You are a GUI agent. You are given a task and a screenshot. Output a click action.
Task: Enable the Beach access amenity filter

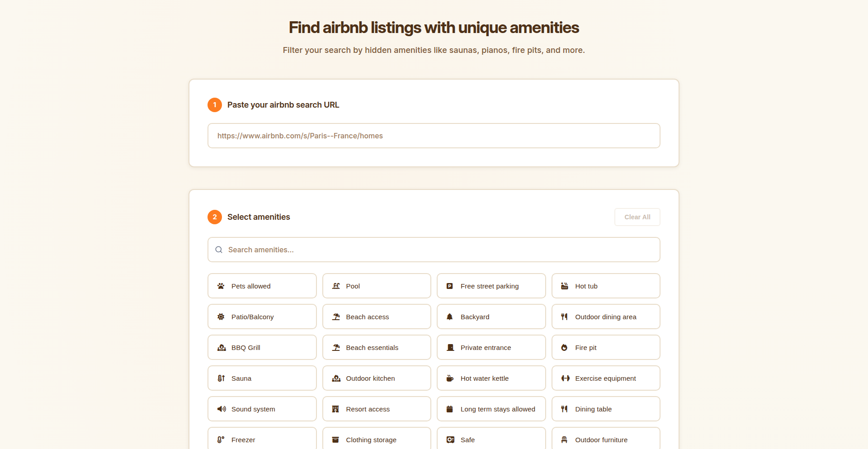[377, 317]
